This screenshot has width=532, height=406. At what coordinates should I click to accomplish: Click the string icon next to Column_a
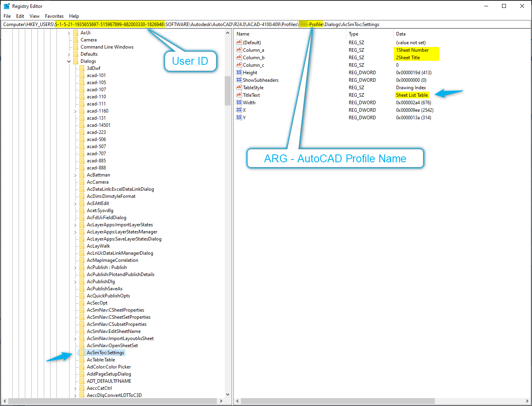tap(239, 50)
